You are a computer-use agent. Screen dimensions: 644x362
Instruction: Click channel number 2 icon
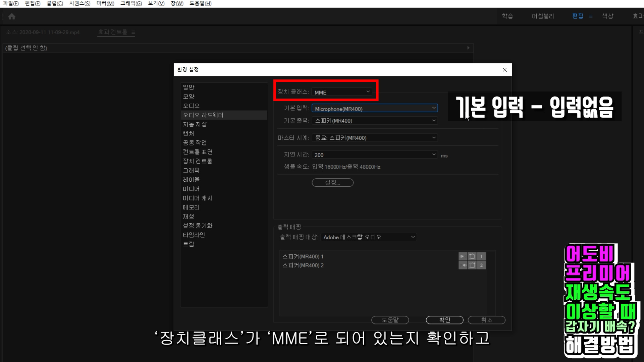(481, 265)
